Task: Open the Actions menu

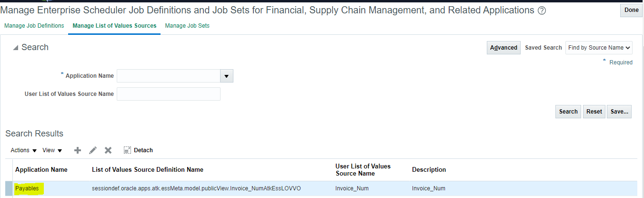Action: pyautogui.click(x=24, y=150)
